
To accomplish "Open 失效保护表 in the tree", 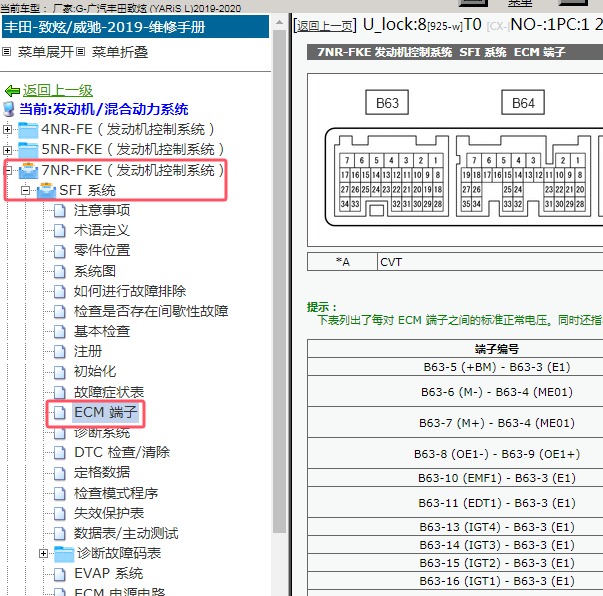I will pyautogui.click(x=109, y=513).
